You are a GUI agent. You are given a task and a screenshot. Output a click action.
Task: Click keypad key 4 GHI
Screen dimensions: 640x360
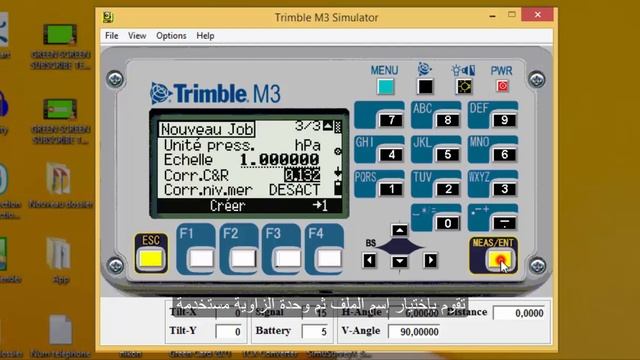pyautogui.click(x=391, y=155)
